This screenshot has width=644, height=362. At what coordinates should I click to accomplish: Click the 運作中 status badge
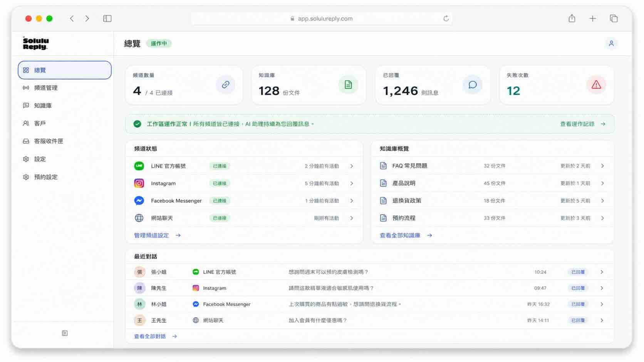point(159,43)
